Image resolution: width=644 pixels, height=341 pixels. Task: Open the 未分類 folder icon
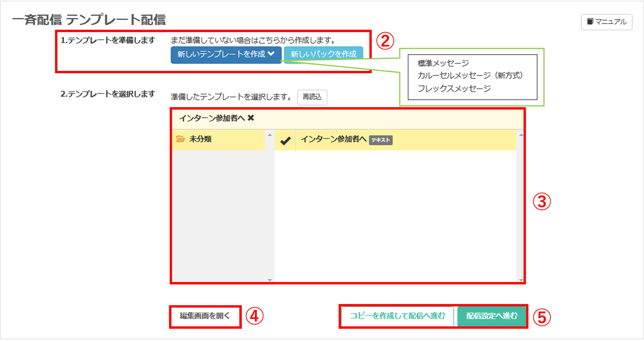pyautogui.click(x=180, y=139)
